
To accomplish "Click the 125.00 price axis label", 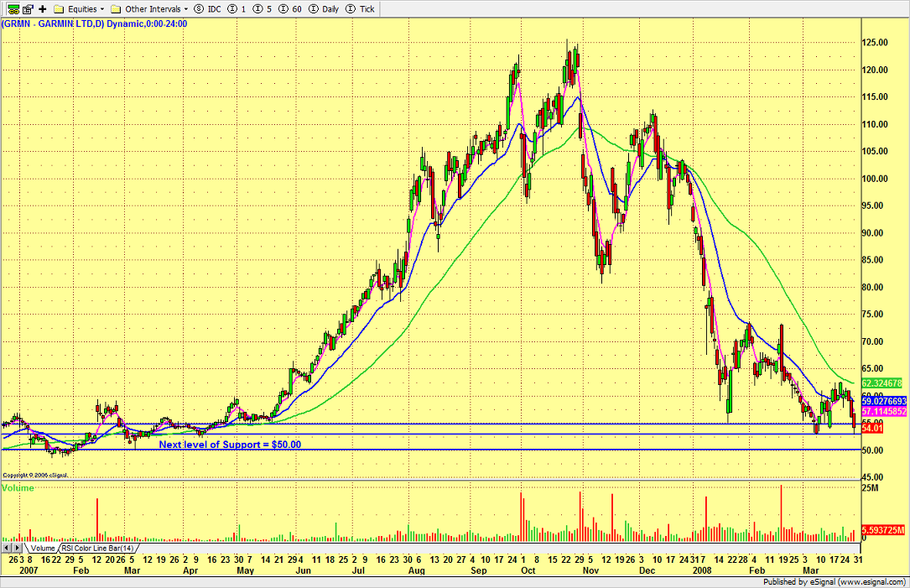I will 875,43.
